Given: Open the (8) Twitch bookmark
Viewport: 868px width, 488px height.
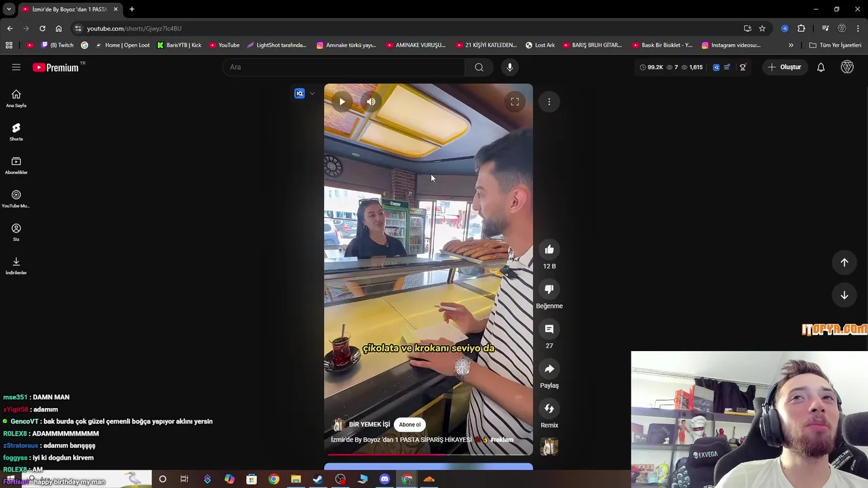Looking at the screenshot, I should click(x=58, y=45).
